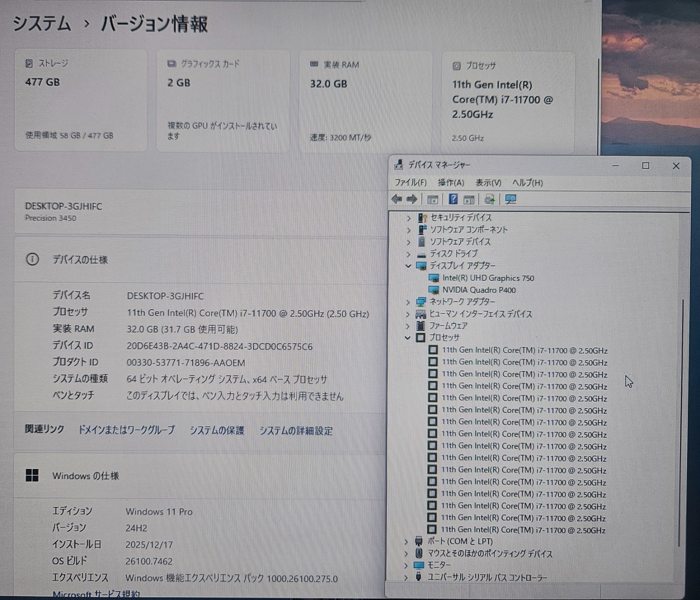Image resolution: width=700 pixels, height=600 pixels.
Task: Expand the ネットワーク アダプター node
Action: click(x=408, y=302)
